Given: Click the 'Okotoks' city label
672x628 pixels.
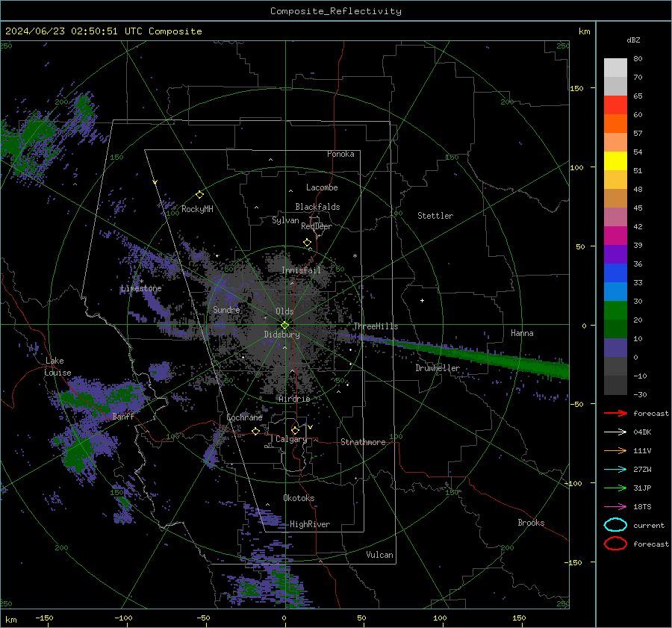Looking at the screenshot, I should click(x=299, y=498).
